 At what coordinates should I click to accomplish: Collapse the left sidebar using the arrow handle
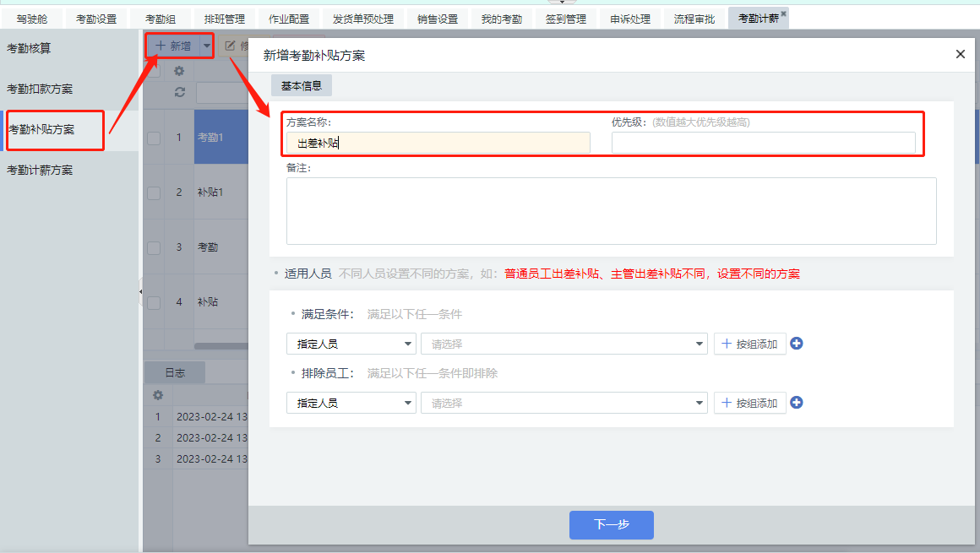pyautogui.click(x=140, y=292)
